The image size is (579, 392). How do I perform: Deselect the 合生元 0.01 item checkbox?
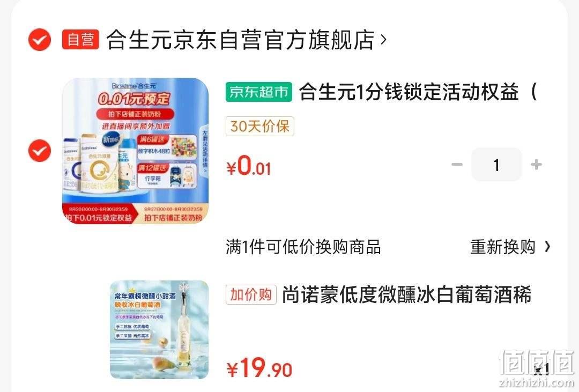coord(40,150)
